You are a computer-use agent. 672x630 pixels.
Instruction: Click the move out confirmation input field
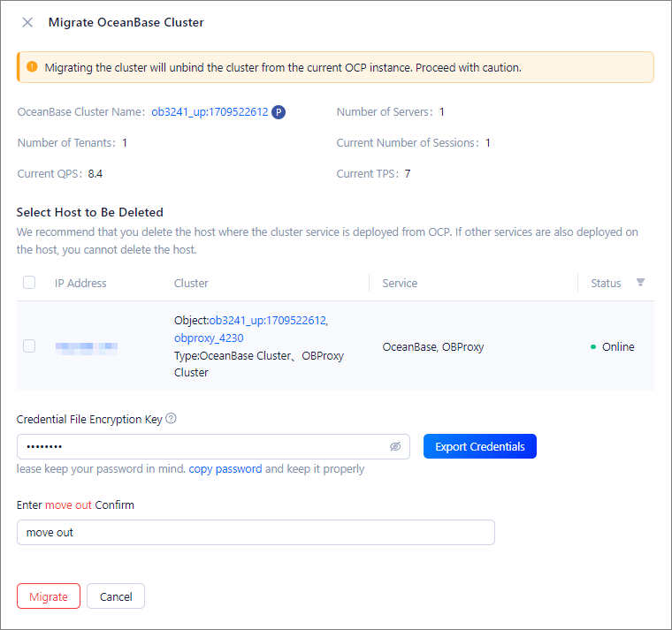click(x=256, y=533)
